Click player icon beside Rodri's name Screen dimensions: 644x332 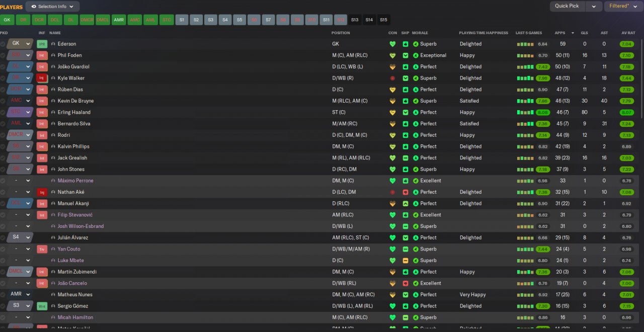[53, 135]
